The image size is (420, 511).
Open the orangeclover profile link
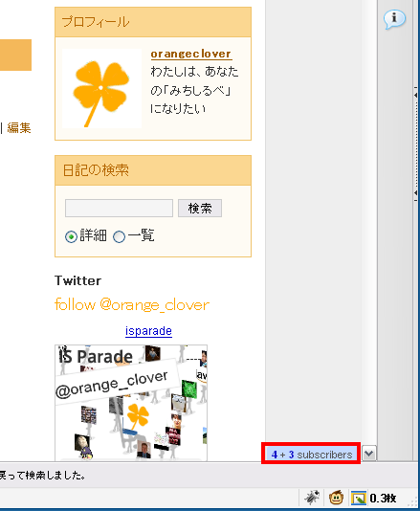[x=191, y=55]
